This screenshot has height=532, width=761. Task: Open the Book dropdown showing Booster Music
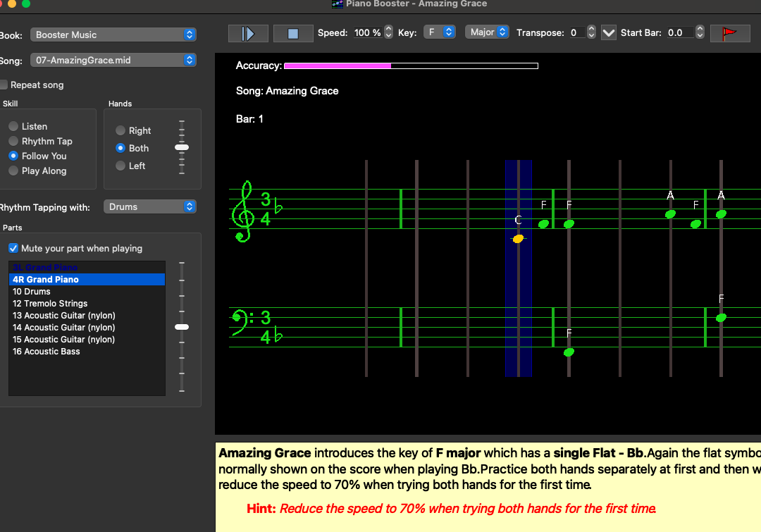point(113,35)
